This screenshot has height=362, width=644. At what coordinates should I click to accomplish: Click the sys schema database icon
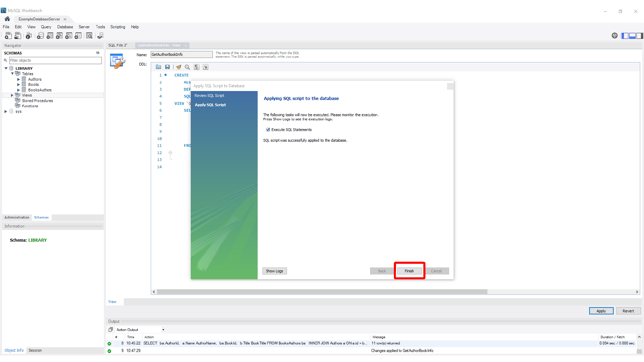[x=11, y=111]
